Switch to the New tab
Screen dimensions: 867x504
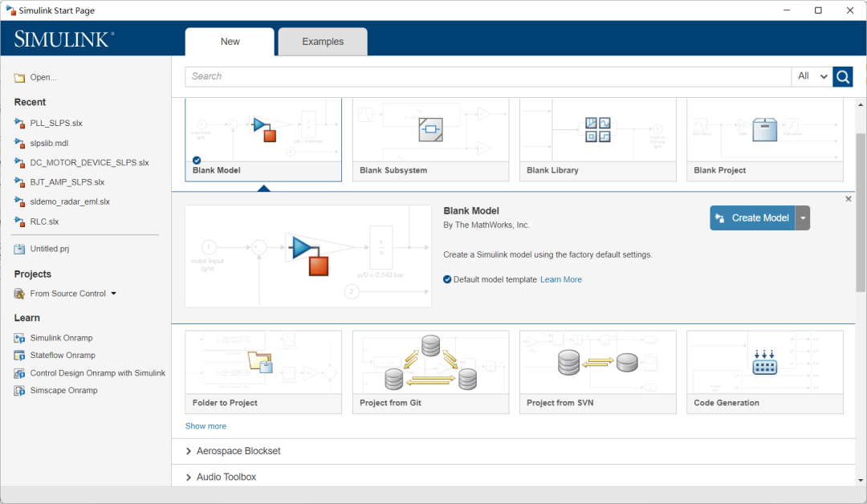pos(230,42)
